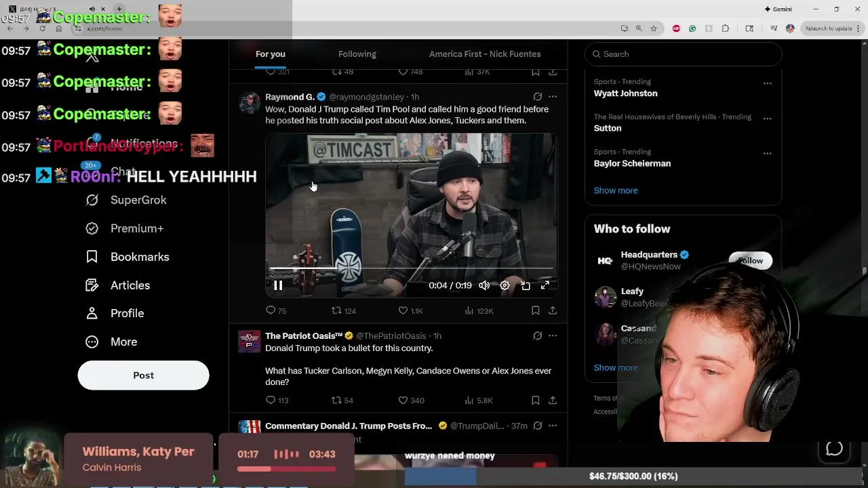This screenshot has height=488, width=868.
Task: Open Wyatt Johnston trending topic
Action: coord(625,94)
